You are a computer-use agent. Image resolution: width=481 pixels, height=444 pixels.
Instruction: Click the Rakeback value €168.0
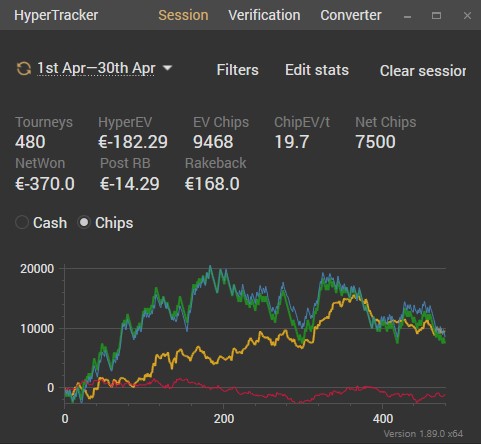[212, 184]
